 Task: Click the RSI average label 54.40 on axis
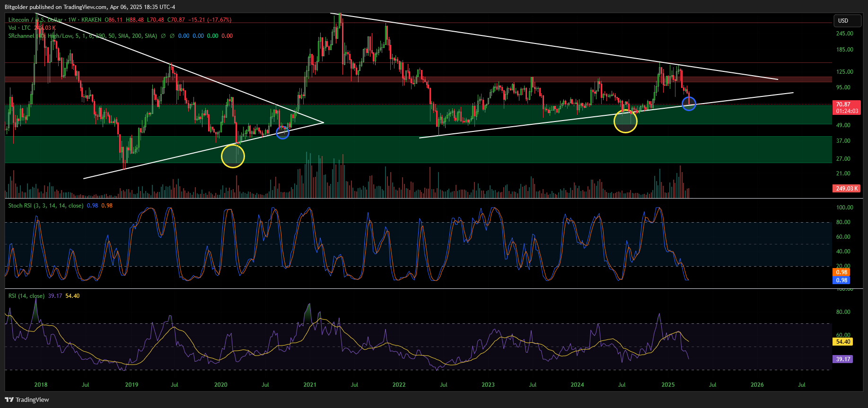pyautogui.click(x=843, y=342)
